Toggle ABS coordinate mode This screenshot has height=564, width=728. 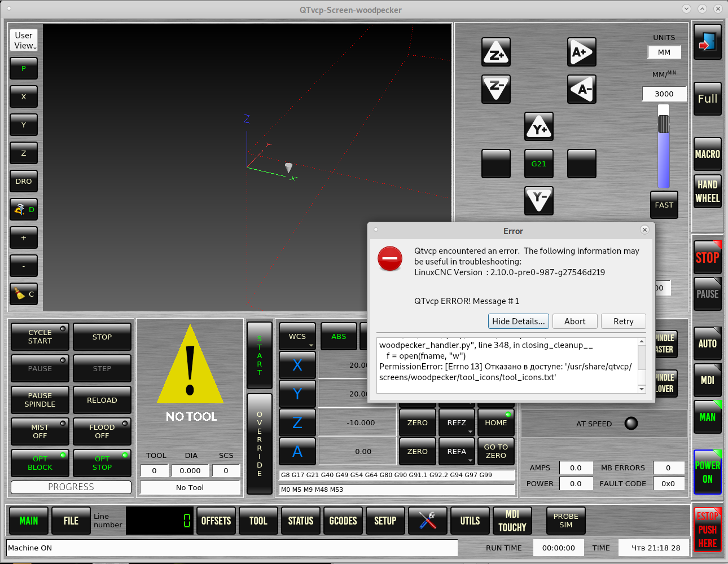click(339, 336)
